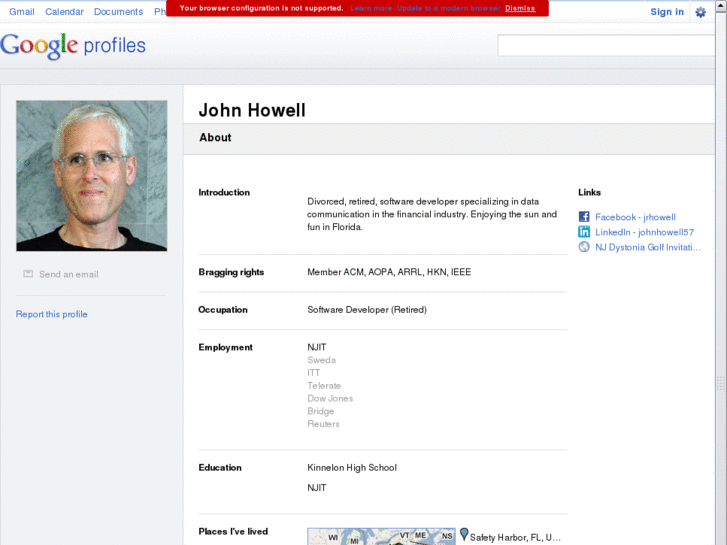The image size is (727, 545).
Task: Open the LinkedIn - johnhowell57 link
Action: click(x=644, y=232)
